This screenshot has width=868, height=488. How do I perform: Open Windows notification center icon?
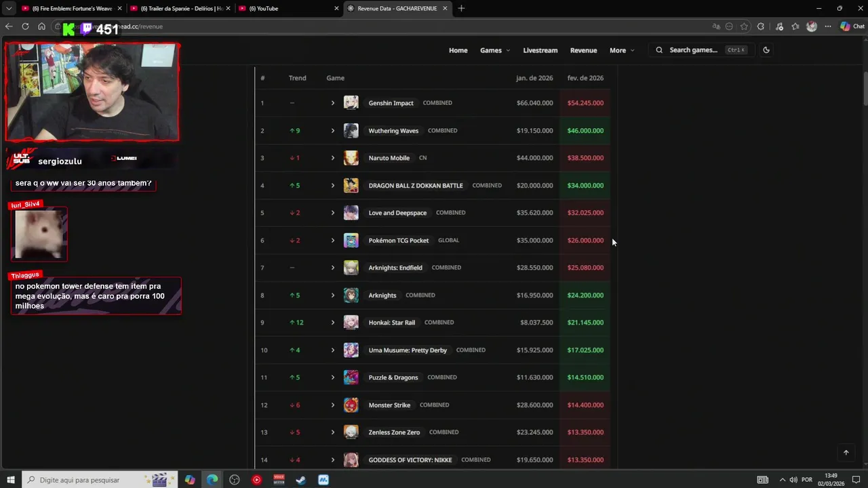[x=856, y=480]
